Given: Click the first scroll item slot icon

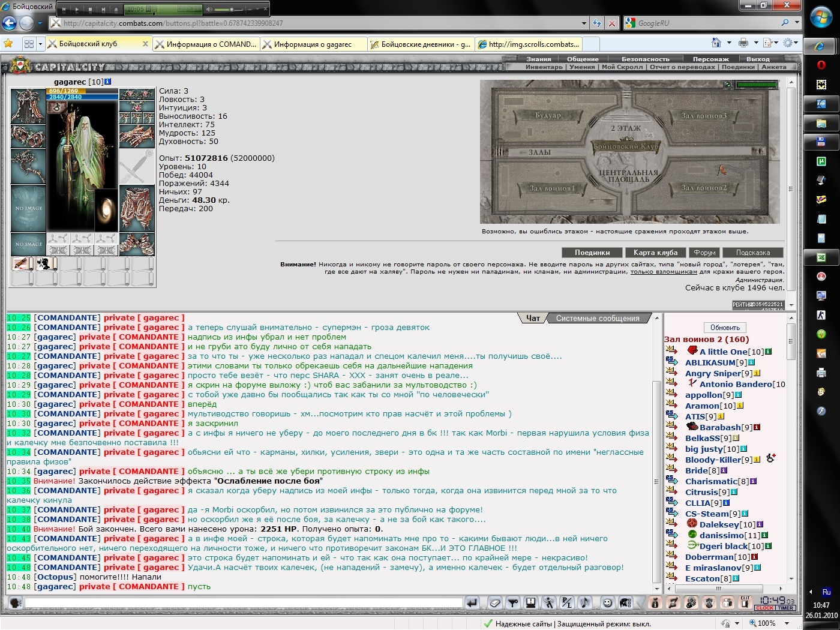Looking at the screenshot, I should [23, 263].
